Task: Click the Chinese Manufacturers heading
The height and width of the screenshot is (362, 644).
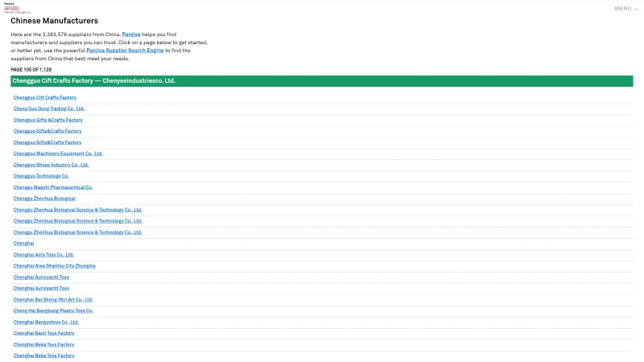Action: [x=54, y=21]
